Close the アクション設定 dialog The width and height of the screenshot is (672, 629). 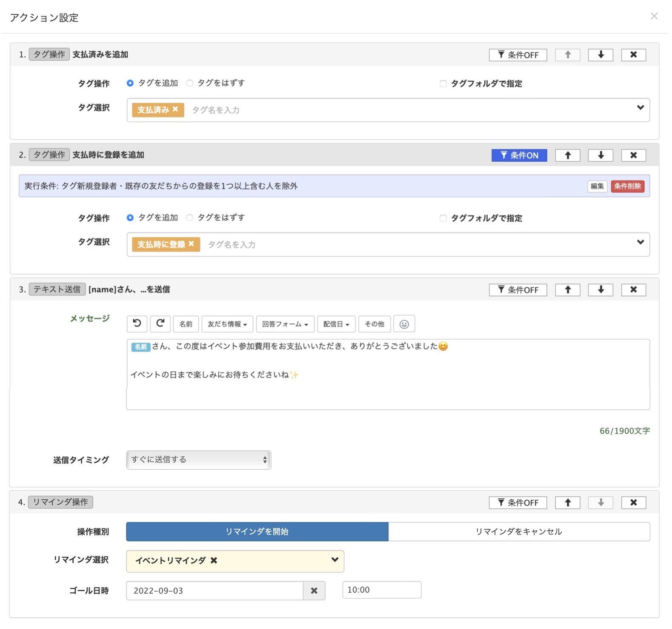coord(654,16)
